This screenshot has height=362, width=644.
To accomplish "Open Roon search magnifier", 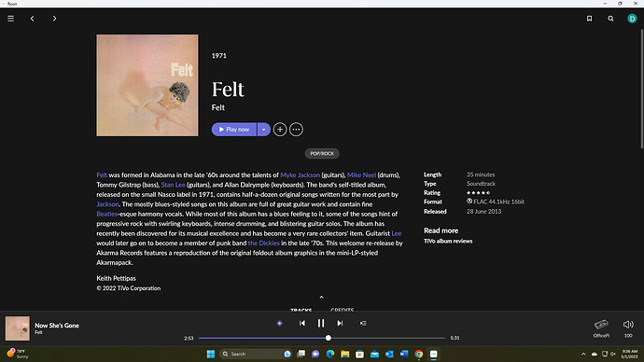I will pos(610,19).
